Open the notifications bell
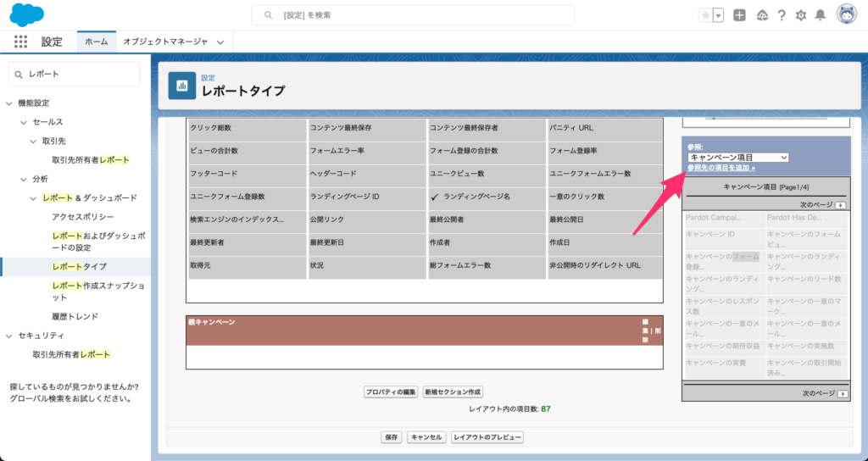The width and height of the screenshot is (868, 461). 821,15
